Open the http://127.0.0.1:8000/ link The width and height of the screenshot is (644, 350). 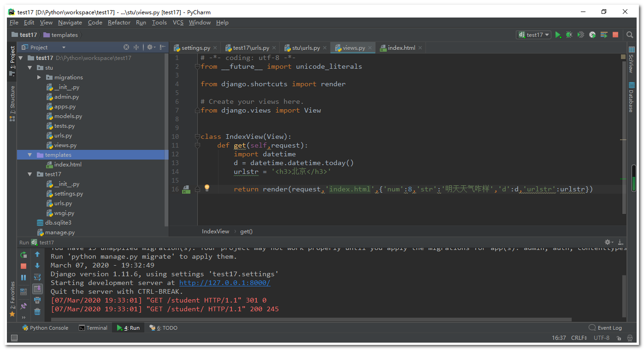[x=225, y=283]
